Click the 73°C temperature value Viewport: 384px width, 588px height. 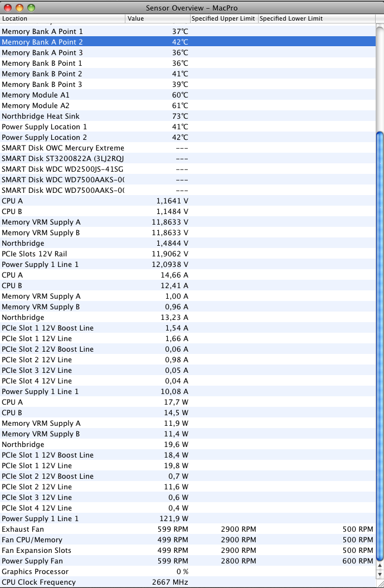tap(180, 116)
